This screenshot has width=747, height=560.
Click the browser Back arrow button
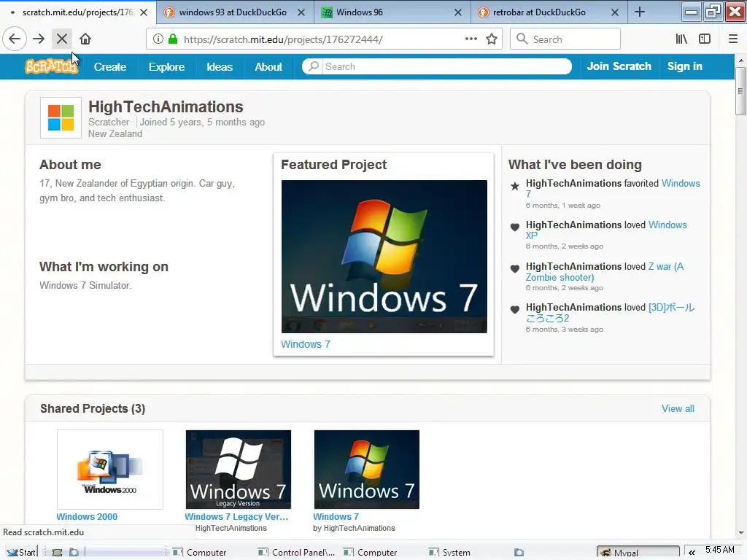click(x=15, y=39)
